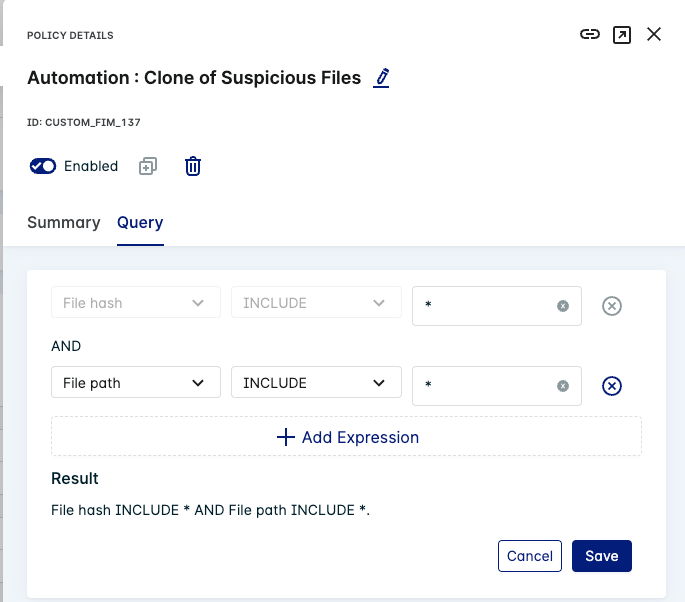The height and width of the screenshot is (602, 685).
Task: Click the Result heading
Action: [75, 478]
